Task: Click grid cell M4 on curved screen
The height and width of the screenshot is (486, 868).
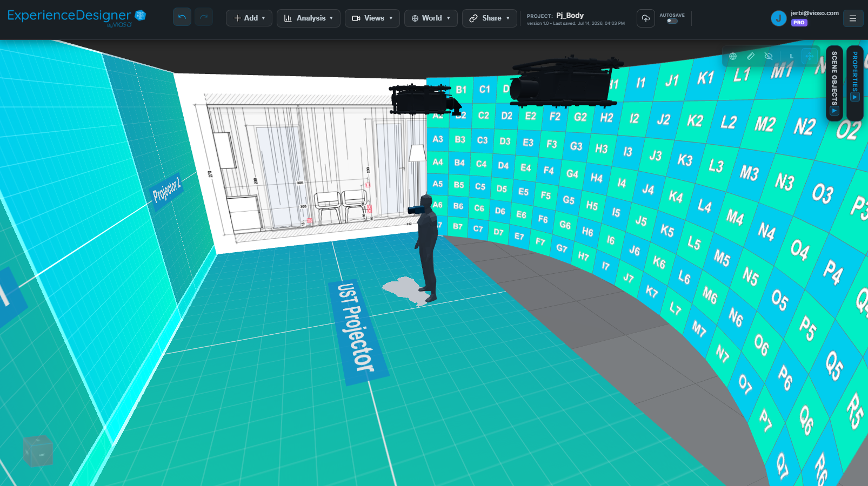Action: [735, 217]
